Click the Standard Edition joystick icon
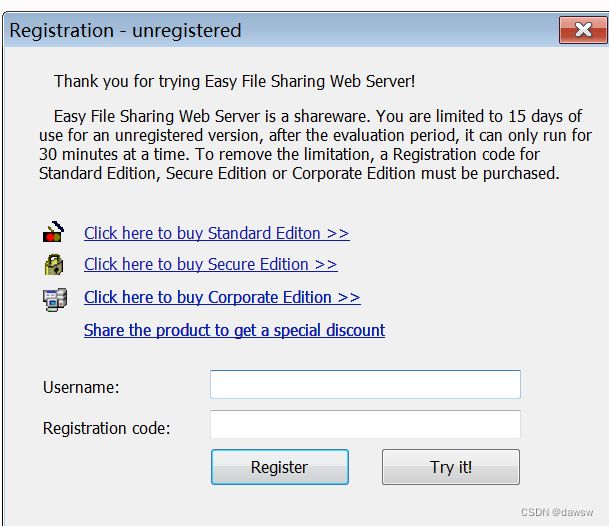This screenshot has height=526, width=609. click(53, 232)
